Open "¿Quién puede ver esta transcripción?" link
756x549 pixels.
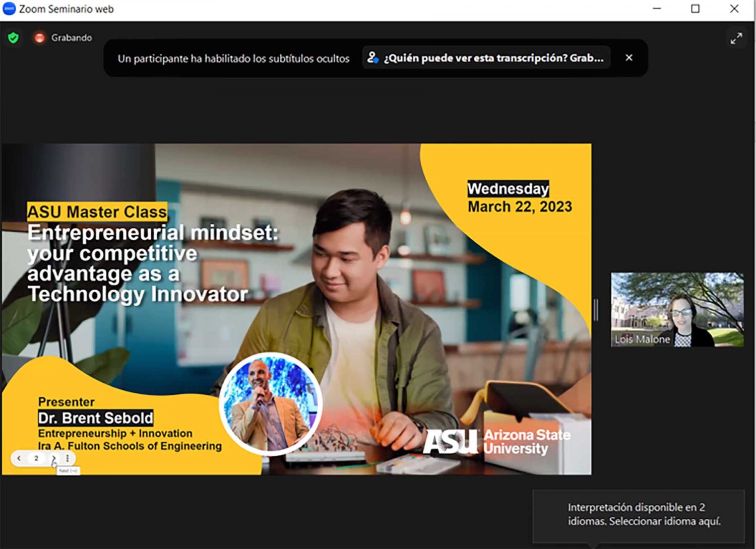(493, 58)
